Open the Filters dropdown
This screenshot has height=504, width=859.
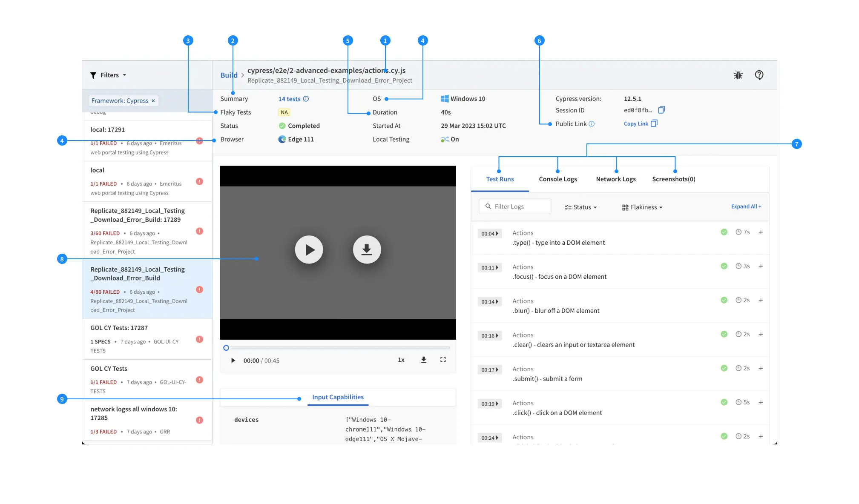(109, 75)
